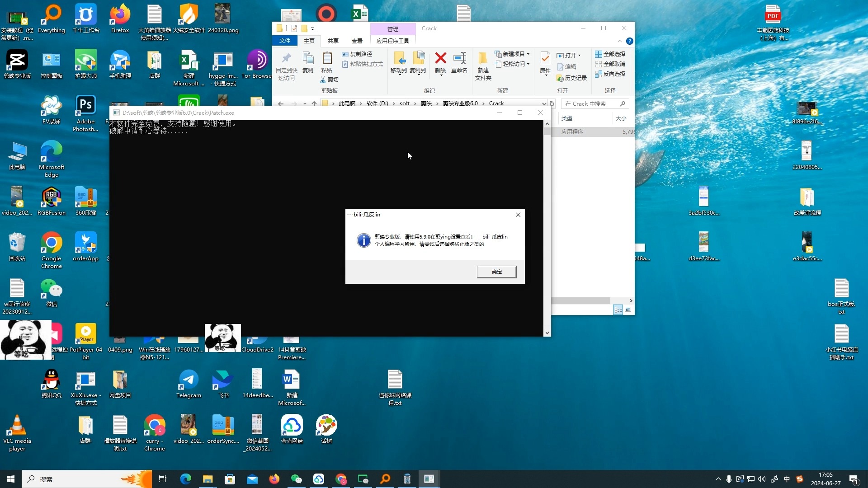Viewport: 868px width, 488px height.
Task: Switch to large icons view toggle
Action: [628, 310]
